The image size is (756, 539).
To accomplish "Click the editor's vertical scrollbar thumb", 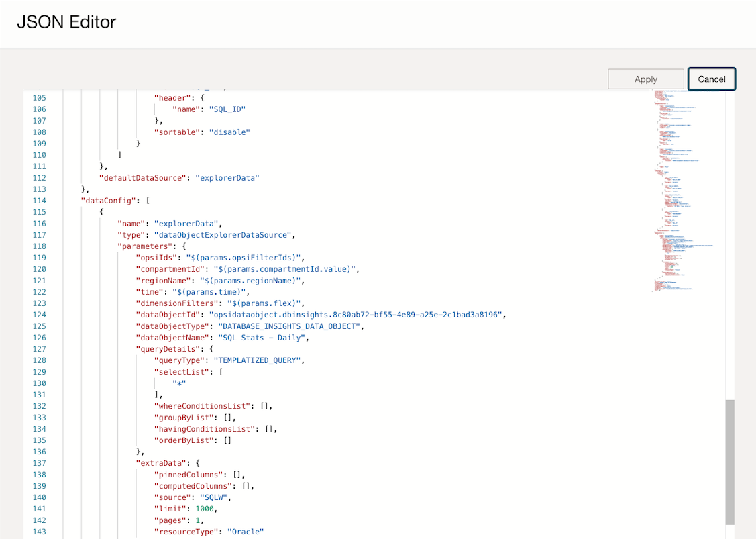I will [x=730, y=461].
